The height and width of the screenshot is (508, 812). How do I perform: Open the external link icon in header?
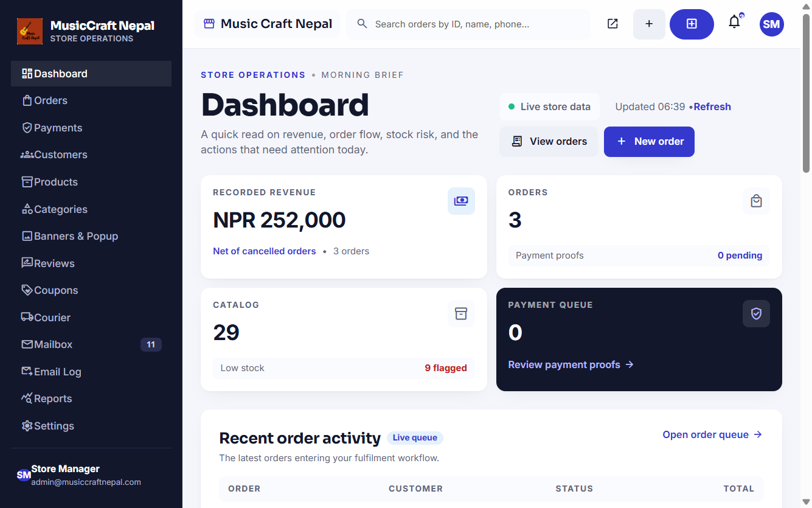(612, 24)
